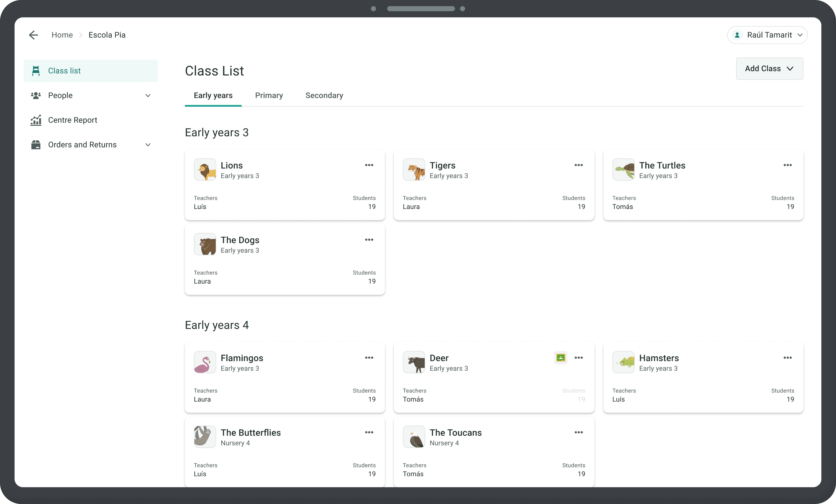Image resolution: width=836 pixels, height=504 pixels.
Task: Open three-dot menu on The Dogs card
Action: (x=369, y=240)
